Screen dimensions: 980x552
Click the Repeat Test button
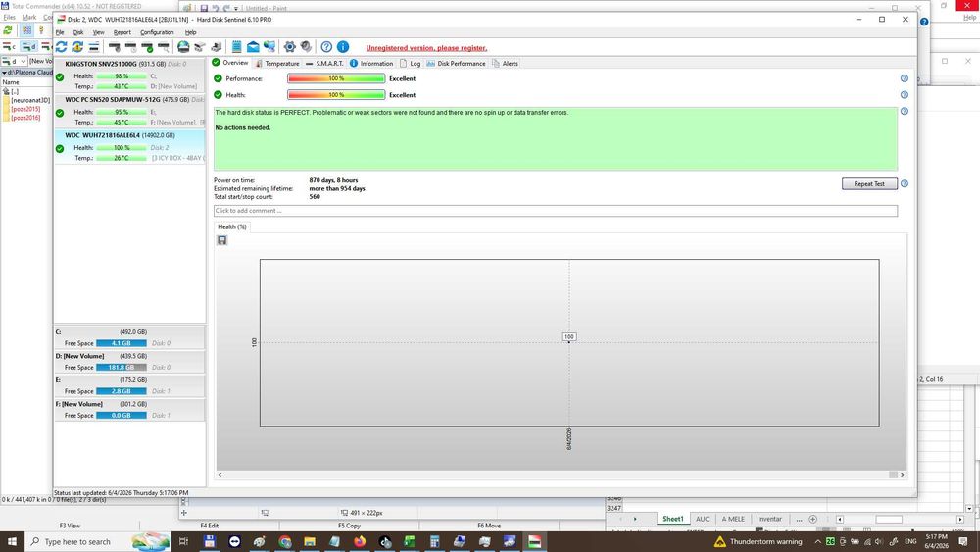[869, 183]
